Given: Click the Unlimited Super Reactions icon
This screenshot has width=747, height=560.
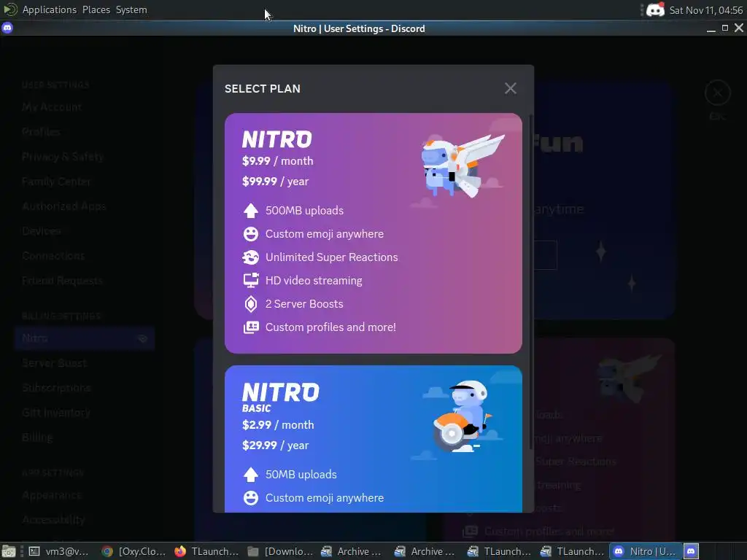Looking at the screenshot, I should (251, 257).
